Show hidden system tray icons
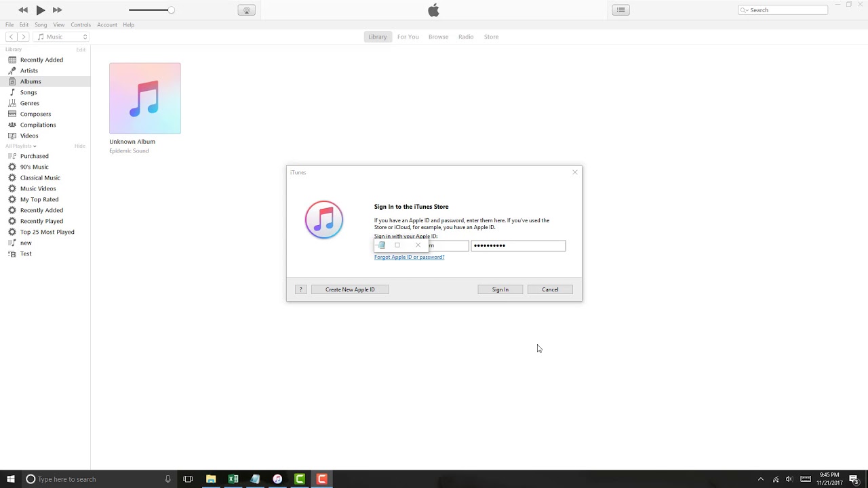868x488 pixels. pos(760,479)
